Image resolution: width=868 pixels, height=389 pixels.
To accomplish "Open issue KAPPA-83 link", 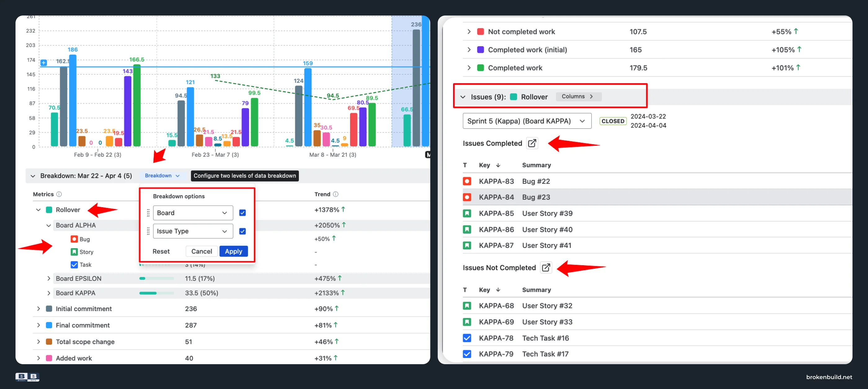I will pyautogui.click(x=496, y=181).
